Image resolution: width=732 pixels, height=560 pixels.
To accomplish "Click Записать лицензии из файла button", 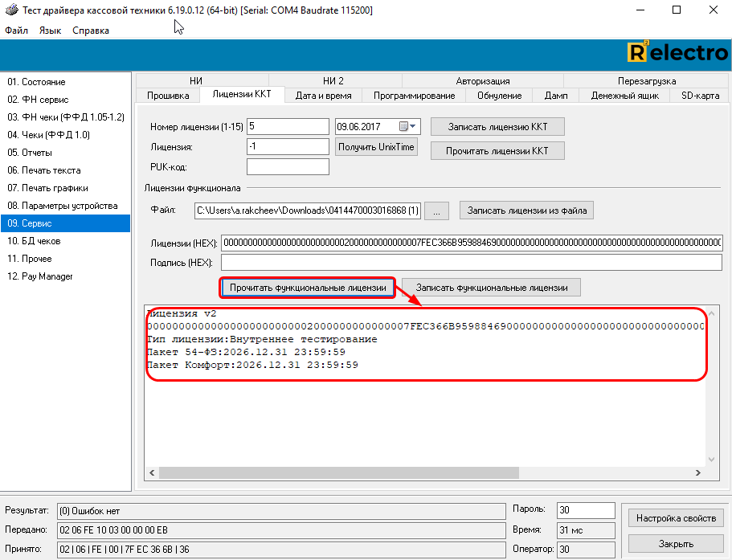I will pos(526,211).
